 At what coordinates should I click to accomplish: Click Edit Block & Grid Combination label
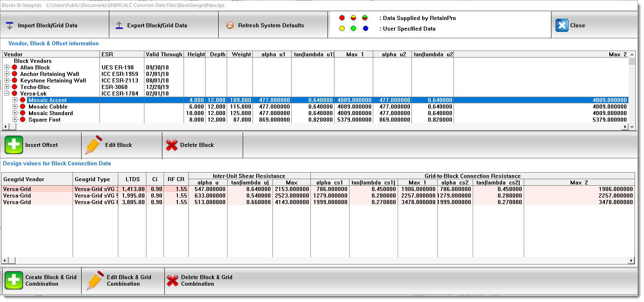coord(129,280)
